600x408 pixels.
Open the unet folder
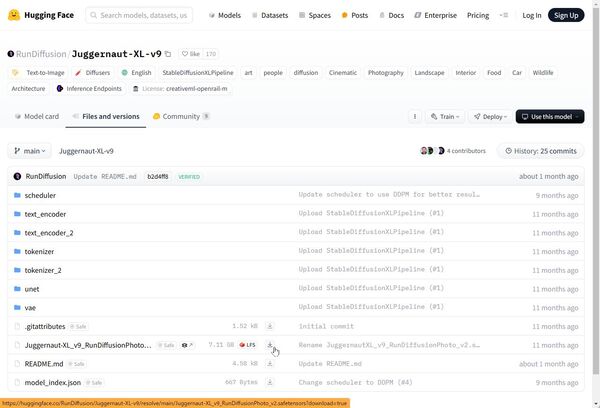[32, 289]
